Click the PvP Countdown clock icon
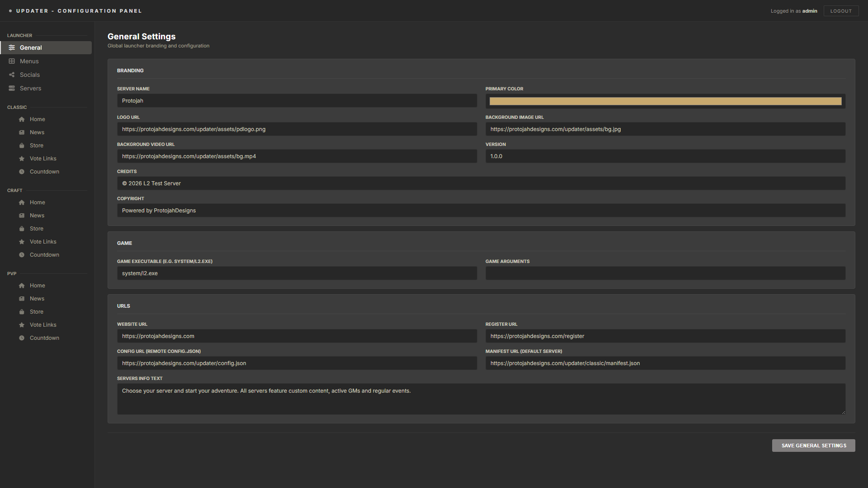 [x=22, y=338]
